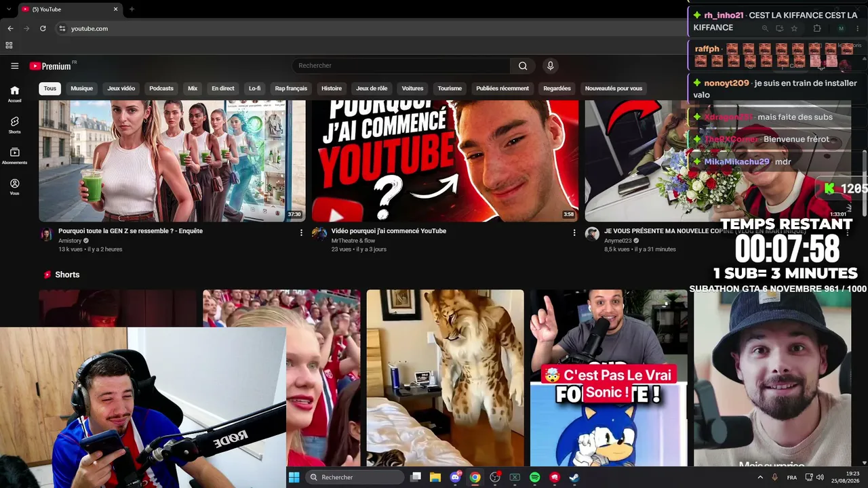The height and width of the screenshot is (488, 868).
Task: Open Task View on the taskbar
Action: pos(416,477)
